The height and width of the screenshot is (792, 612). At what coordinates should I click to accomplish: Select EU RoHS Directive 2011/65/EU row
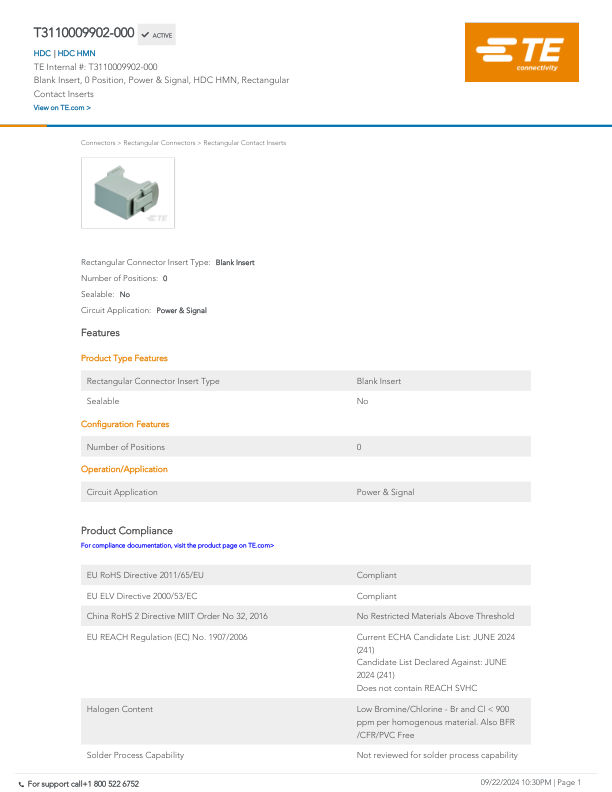pyautogui.click(x=305, y=575)
